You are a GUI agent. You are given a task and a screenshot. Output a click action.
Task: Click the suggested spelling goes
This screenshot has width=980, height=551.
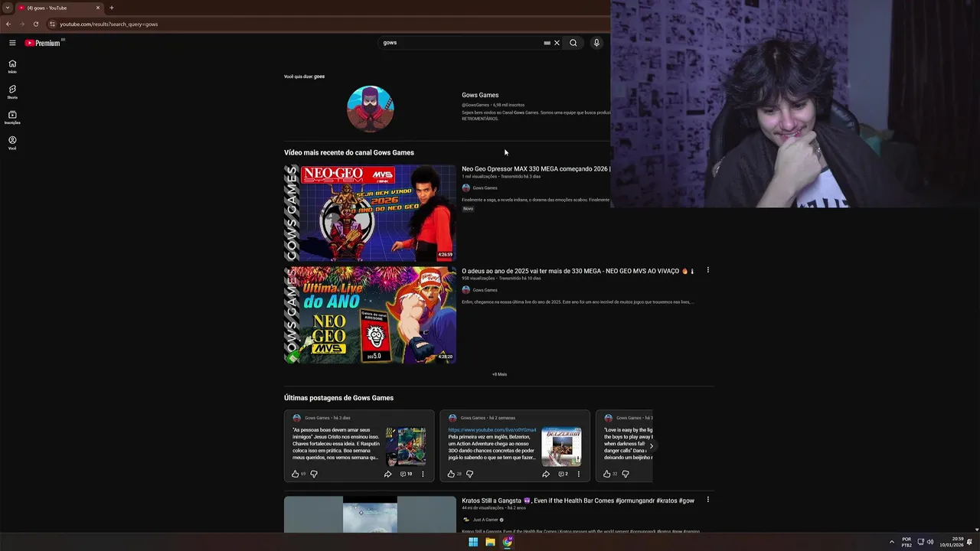pos(319,77)
